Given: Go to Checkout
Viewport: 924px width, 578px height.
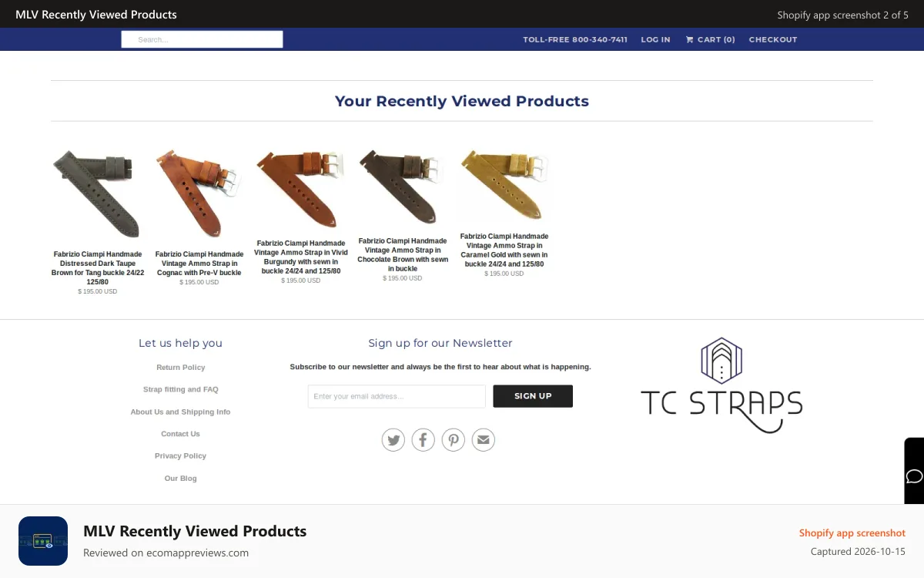Looking at the screenshot, I should point(773,39).
